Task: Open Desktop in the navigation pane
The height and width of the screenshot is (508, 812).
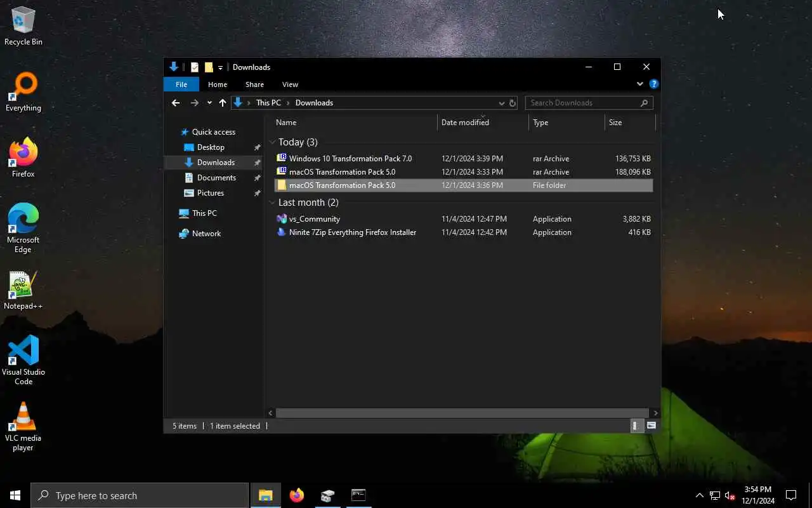Action: point(211,147)
